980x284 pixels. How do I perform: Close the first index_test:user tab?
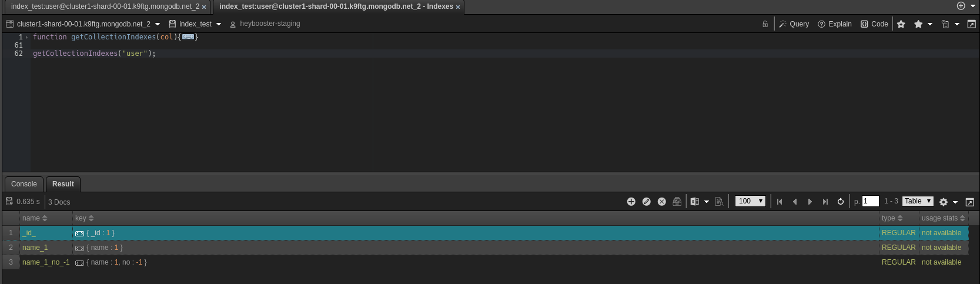[204, 7]
